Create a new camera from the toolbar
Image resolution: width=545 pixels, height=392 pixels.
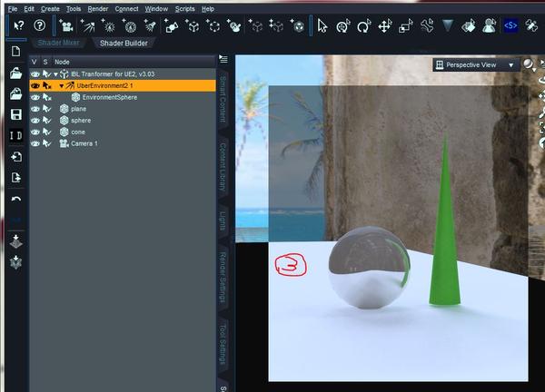(x=66, y=25)
